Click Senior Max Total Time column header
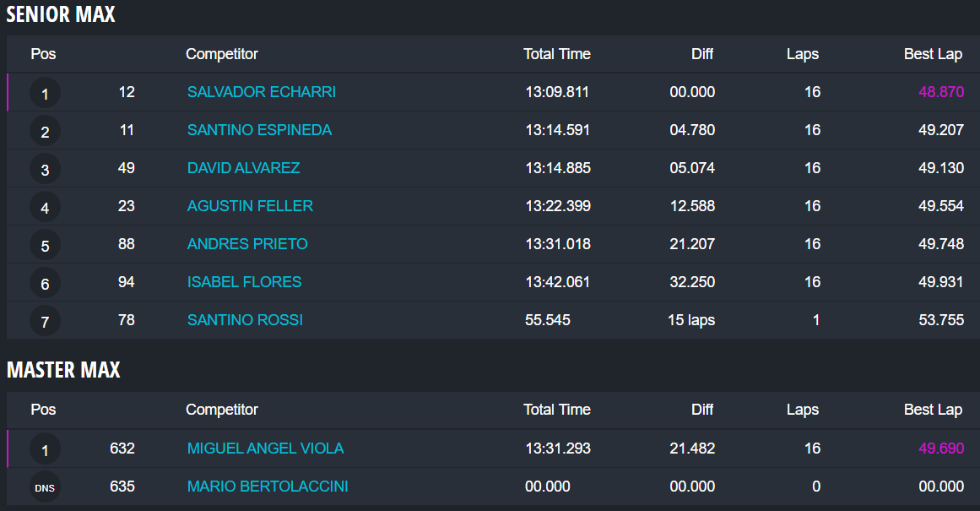 tap(556, 54)
